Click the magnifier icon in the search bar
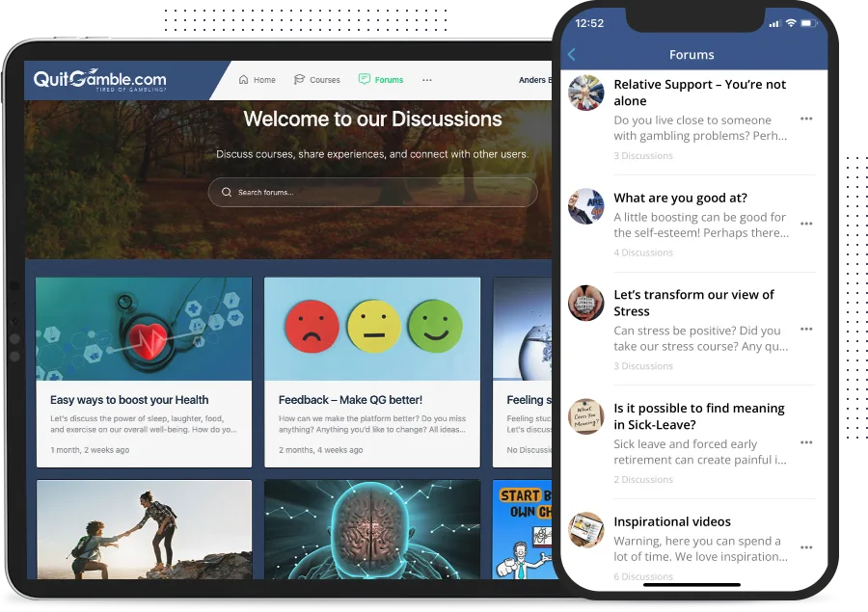This screenshot has width=868, height=612. (x=227, y=193)
